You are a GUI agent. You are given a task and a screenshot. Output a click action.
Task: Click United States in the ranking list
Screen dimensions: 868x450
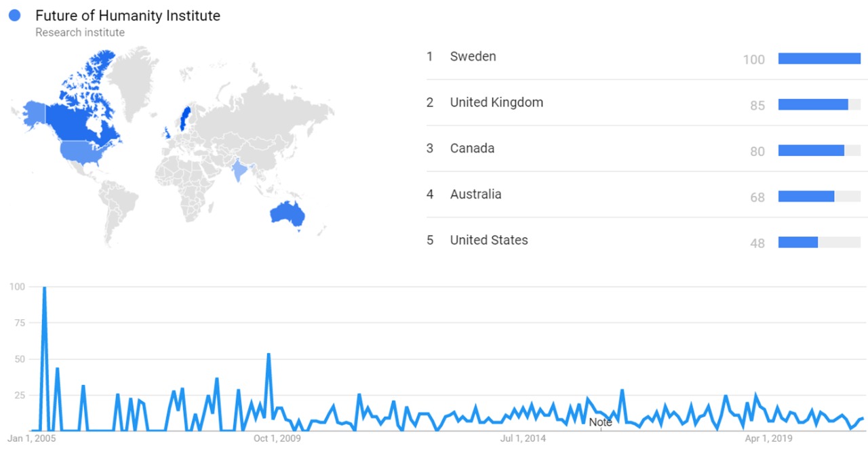489,240
